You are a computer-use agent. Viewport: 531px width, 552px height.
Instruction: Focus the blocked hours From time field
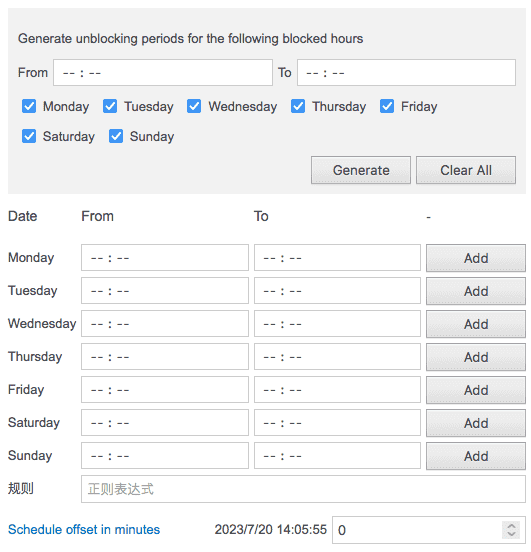tap(163, 73)
